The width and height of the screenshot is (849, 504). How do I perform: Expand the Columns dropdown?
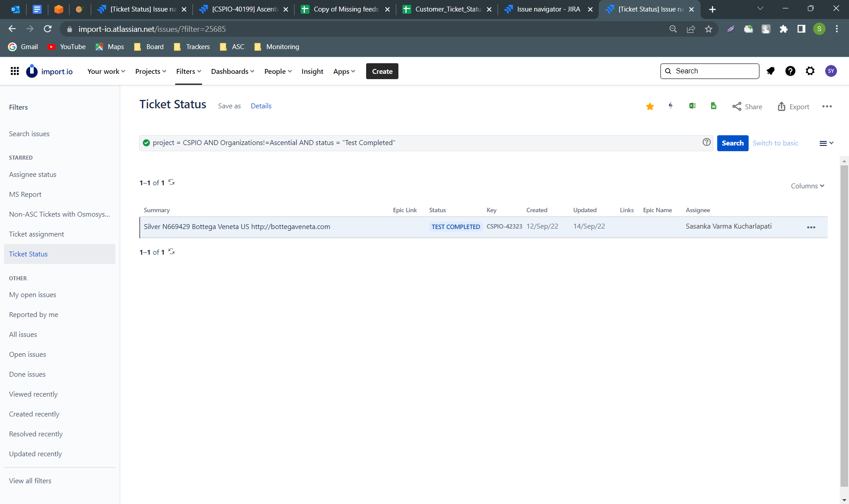[807, 186]
